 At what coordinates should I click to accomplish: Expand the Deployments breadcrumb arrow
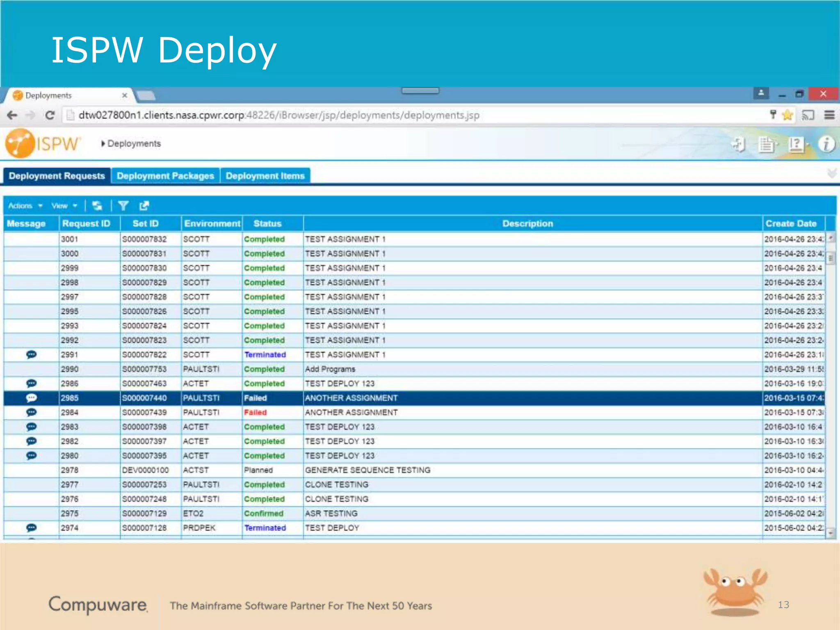103,144
